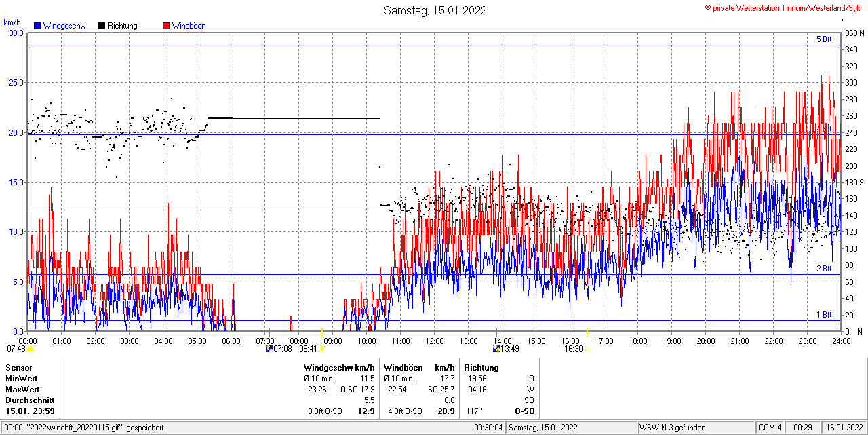Viewport: 868px width, 435px height.
Task: Click the 15.01. 23:59 row label
Action: 31,411
